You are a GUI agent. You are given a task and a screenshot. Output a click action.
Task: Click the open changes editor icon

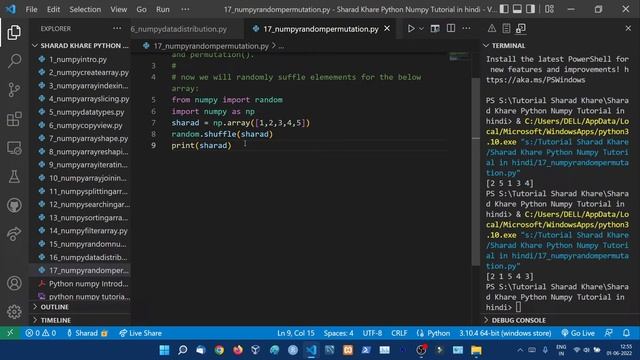click(435, 29)
